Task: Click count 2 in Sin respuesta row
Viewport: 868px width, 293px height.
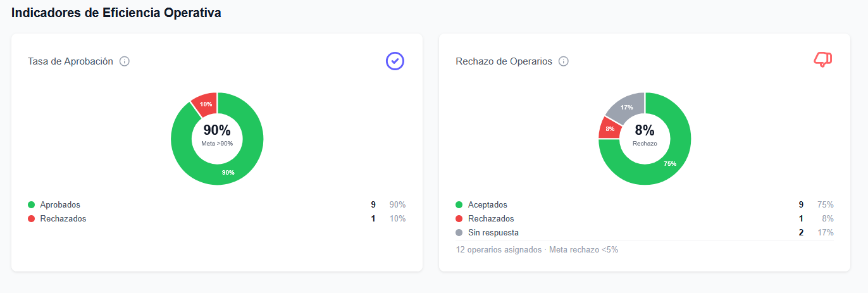Action: point(801,233)
